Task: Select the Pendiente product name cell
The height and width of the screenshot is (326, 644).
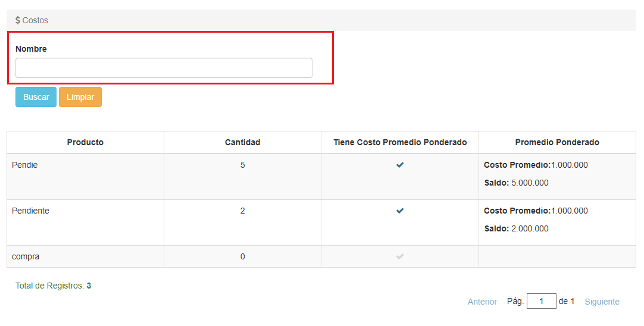Action: pyautogui.click(x=30, y=211)
